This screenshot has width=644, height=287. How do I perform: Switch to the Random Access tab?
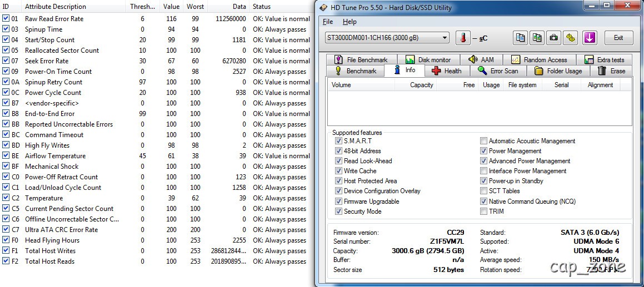click(x=539, y=59)
